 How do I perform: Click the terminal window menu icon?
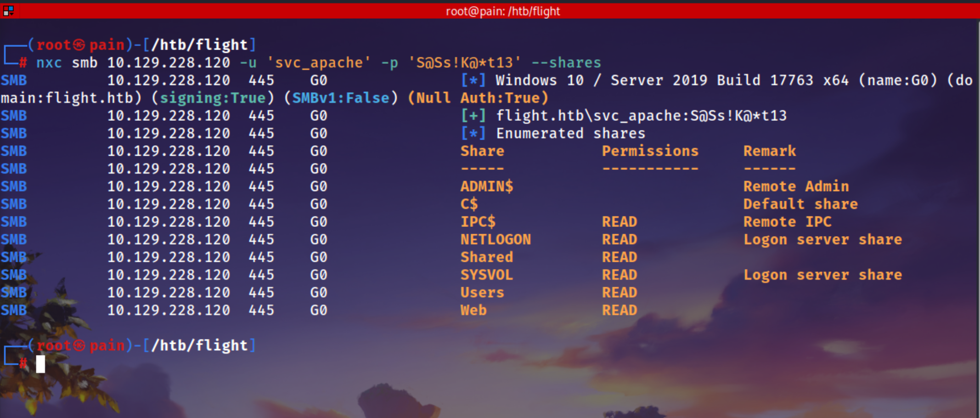click(x=8, y=11)
